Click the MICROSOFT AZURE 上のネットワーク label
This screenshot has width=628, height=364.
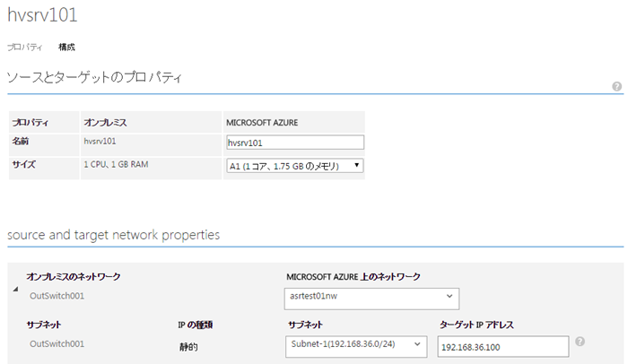[353, 277]
